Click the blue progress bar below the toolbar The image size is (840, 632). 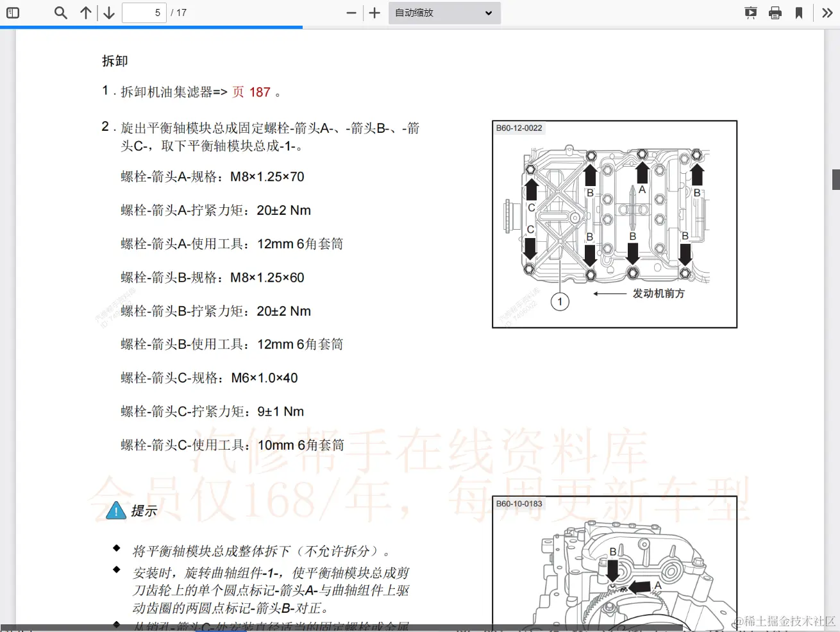pos(151,27)
